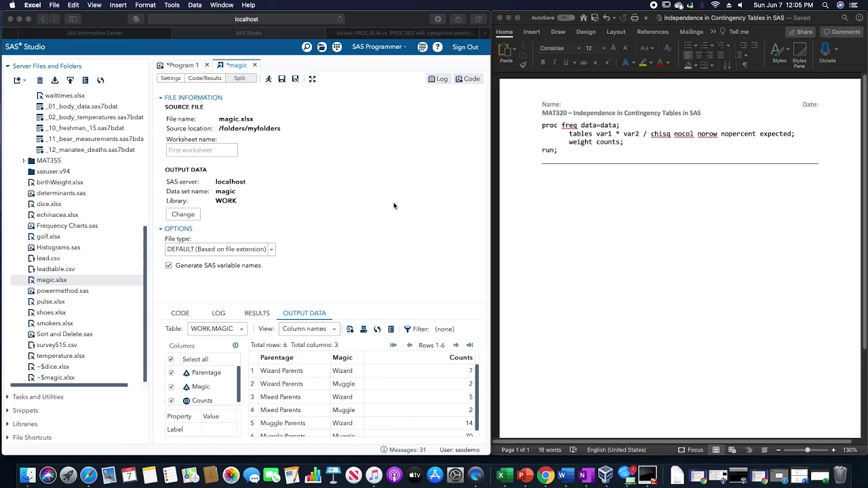868x488 pixels.
Task: Click the properties icon in Server Files toolbar
Action: pyautogui.click(x=85, y=80)
